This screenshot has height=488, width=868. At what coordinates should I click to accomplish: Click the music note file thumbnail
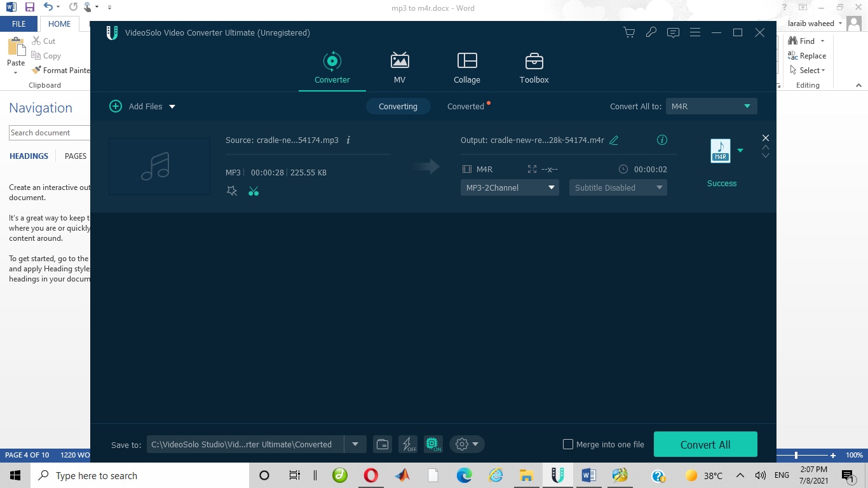(159, 166)
